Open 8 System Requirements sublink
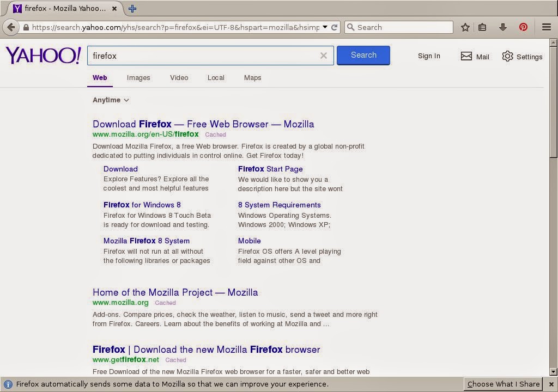Viewport: 558px width, 392px height. (x=280, y=205)
